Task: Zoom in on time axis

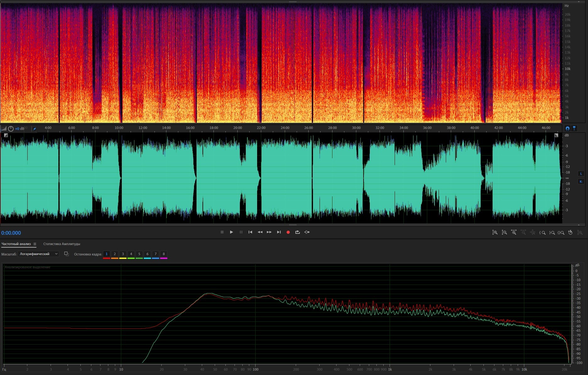Action: click(x=514, y=233)
